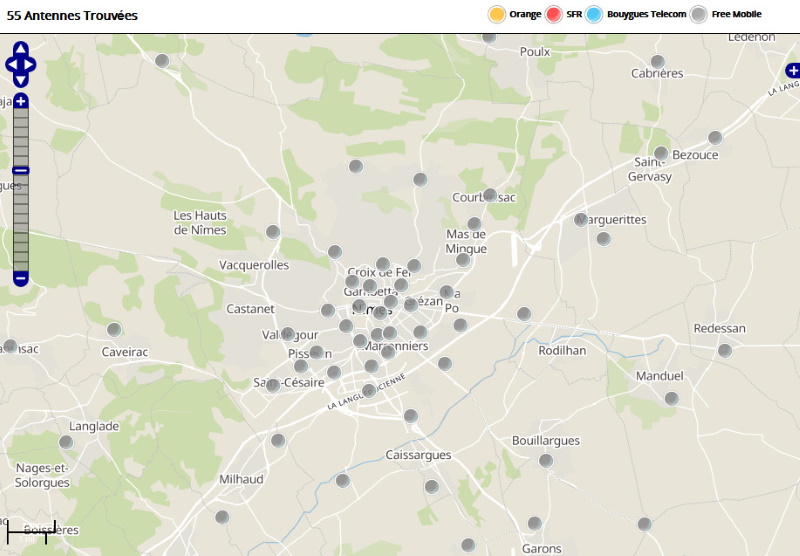Click the antenna marker at Langlade

tap(66, 442)
